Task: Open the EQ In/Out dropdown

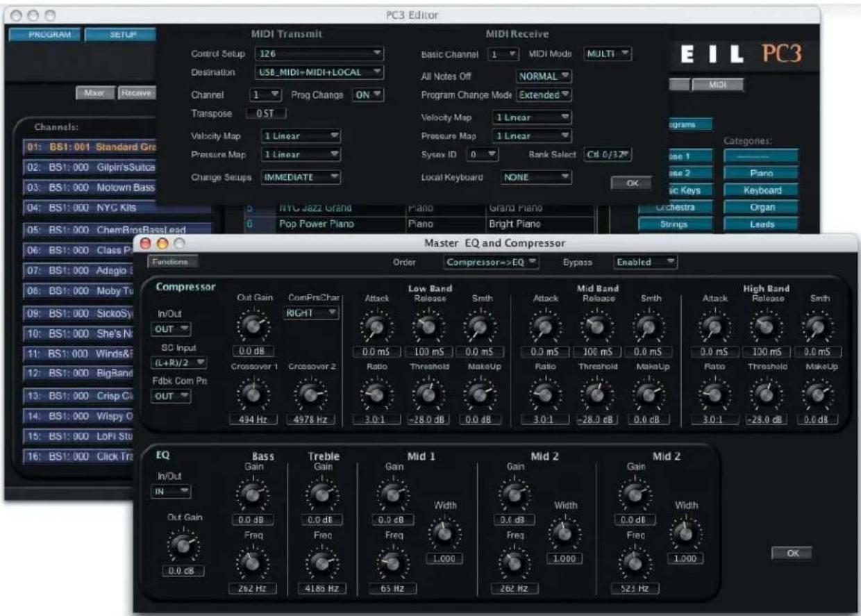Action: 171,492
